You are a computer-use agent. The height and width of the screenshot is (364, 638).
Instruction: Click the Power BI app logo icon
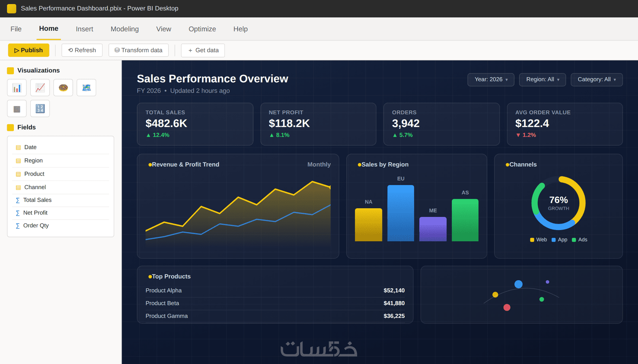12,8
